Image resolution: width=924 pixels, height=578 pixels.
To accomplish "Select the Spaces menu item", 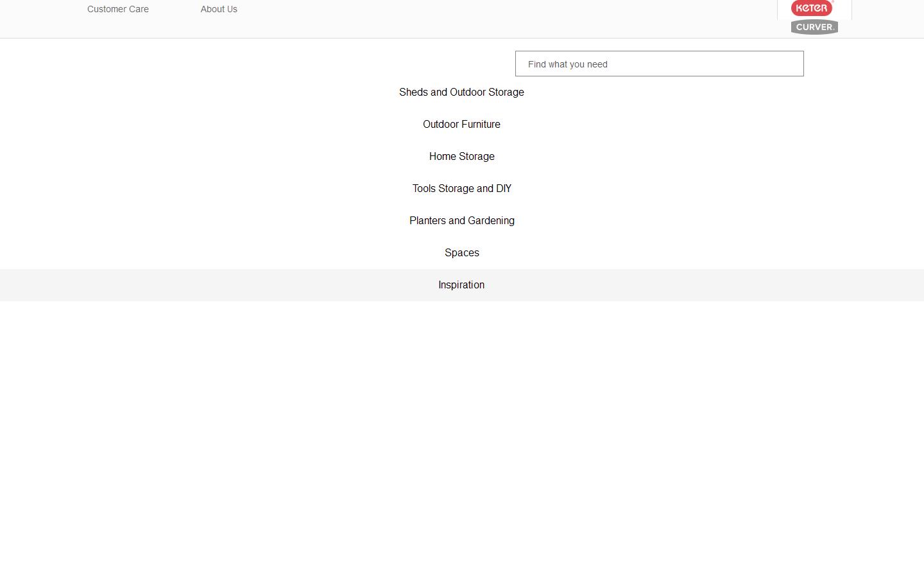I will (x=461, y=253).
